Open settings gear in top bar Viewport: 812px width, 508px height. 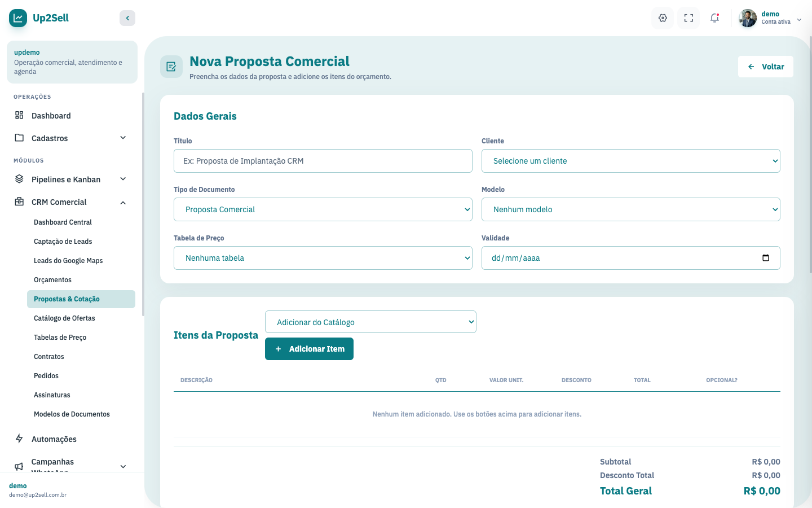click(x=663, y=18)
